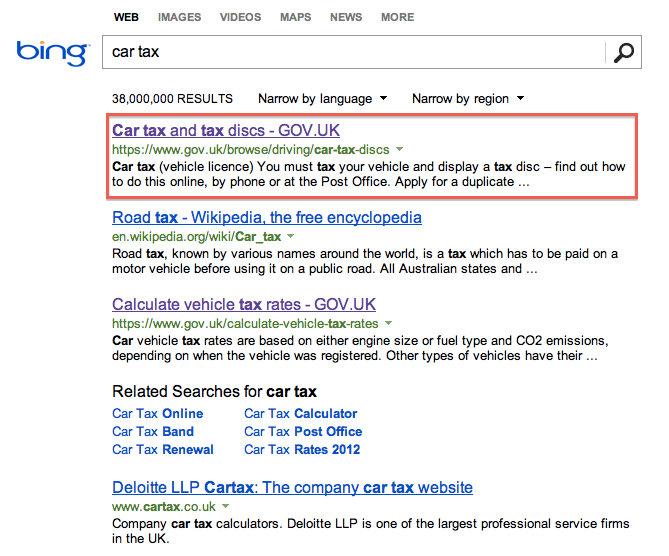Switch to the Videos tab

240,17
